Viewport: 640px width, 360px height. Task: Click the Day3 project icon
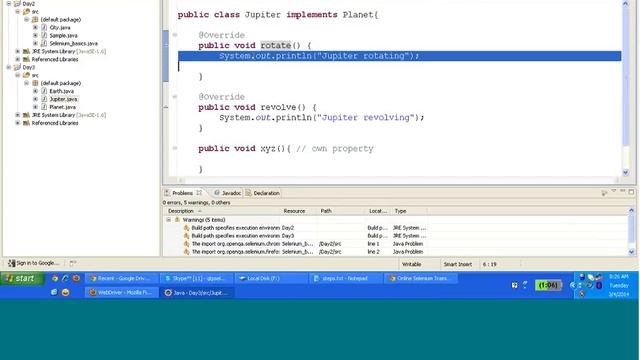[17, 67]
